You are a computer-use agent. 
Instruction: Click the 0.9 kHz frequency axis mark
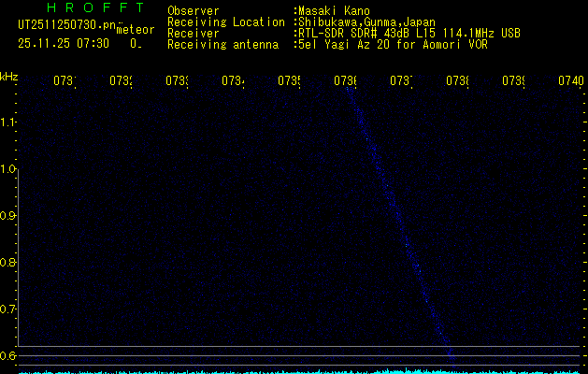pos(8,216)
